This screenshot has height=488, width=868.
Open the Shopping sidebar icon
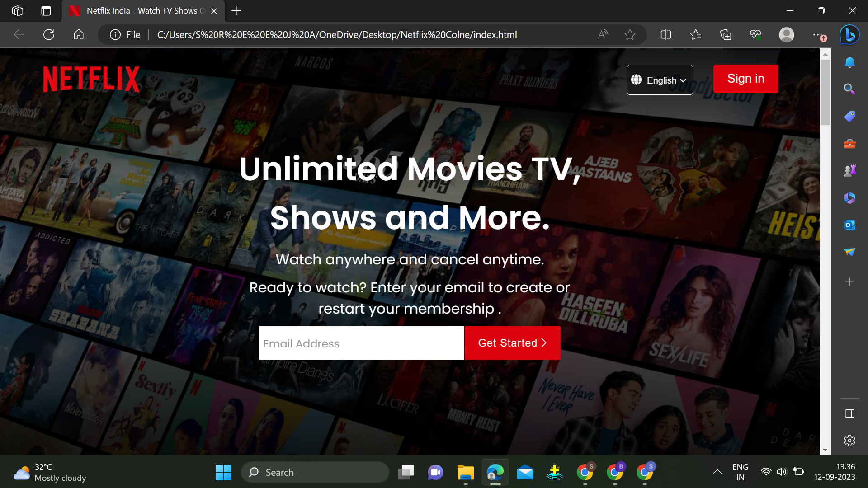[x=849, y=116]
